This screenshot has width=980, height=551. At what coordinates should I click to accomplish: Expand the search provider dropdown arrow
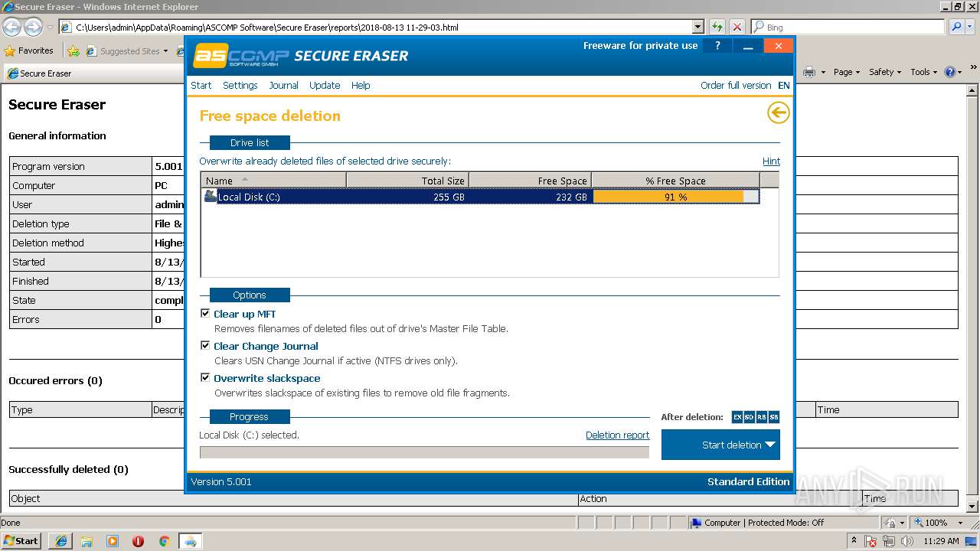[x=970, y=27]
